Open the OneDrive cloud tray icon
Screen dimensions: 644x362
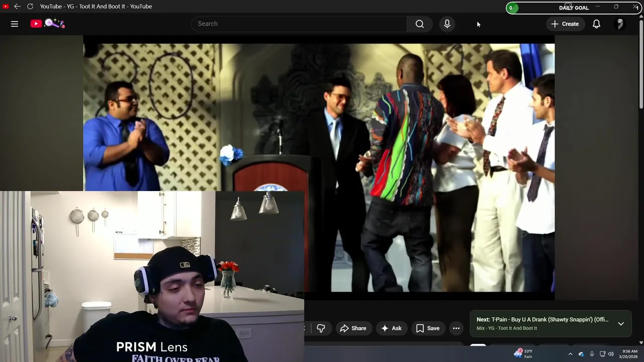click(581, 354)
